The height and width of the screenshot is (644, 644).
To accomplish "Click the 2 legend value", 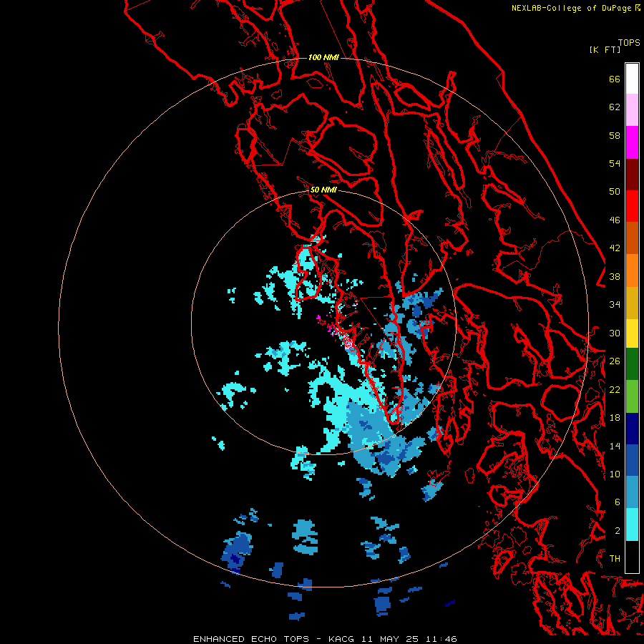I will (617, 531).
